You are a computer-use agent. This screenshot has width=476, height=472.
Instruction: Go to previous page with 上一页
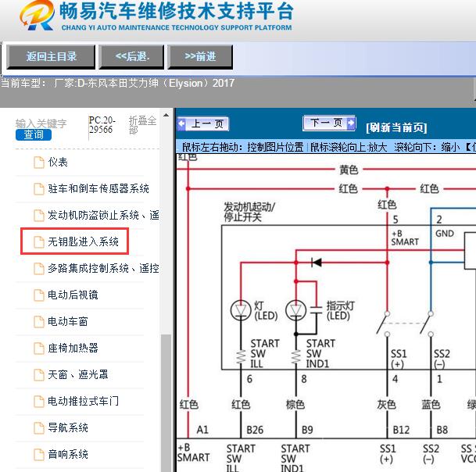click(x=203, y=123)
